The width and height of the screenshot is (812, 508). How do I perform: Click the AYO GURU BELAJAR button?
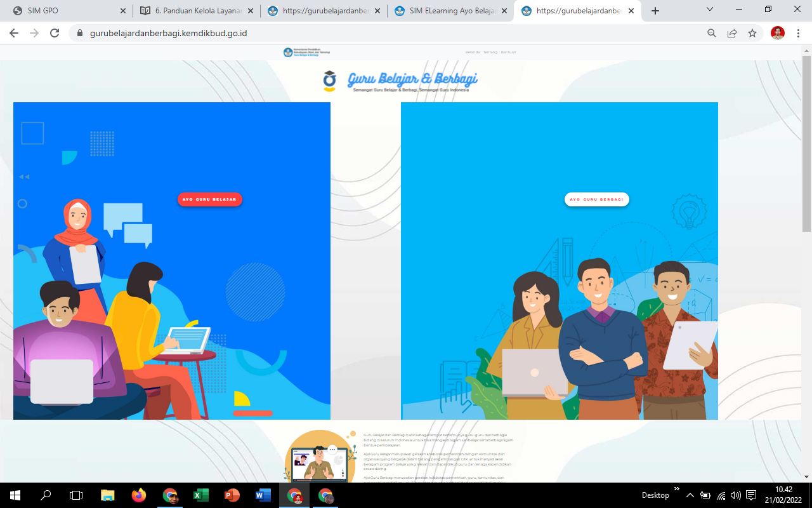(x=209, y=199)
